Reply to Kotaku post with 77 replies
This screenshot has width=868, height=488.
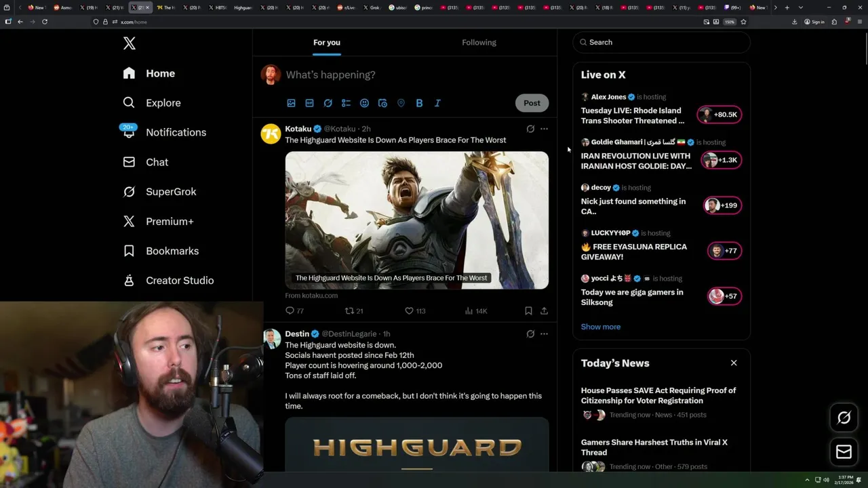[294, 311]
